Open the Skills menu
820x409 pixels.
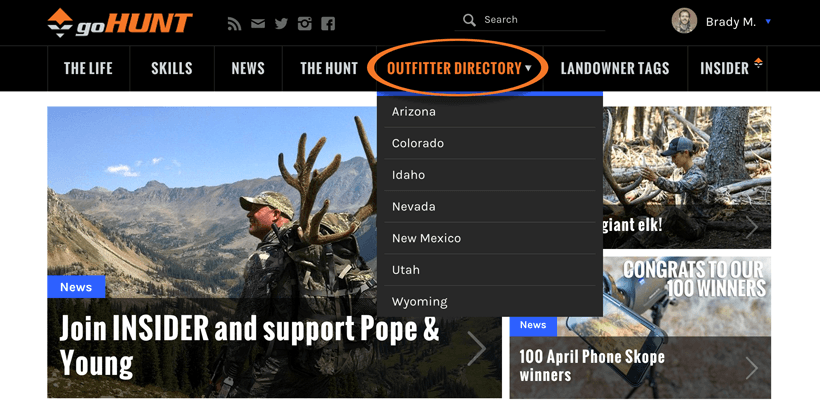pyautogui.click(x=172, y=68)
